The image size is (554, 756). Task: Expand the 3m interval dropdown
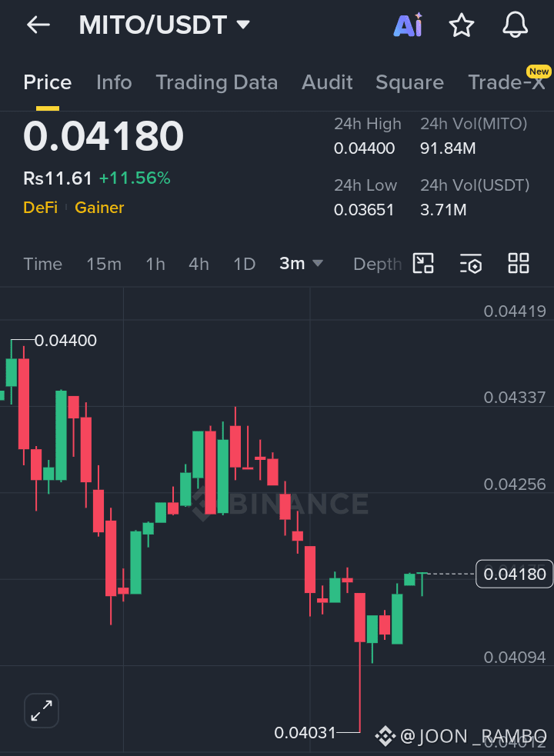(301, 264)
